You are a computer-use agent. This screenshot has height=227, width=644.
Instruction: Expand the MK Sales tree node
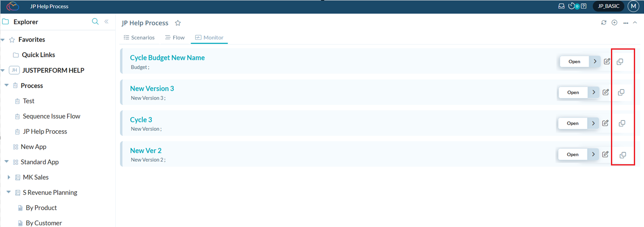(9, 177)
